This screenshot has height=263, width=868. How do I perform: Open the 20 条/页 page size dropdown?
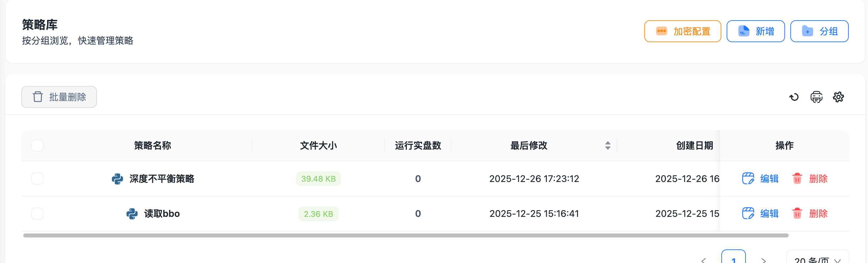coord(818,260)
